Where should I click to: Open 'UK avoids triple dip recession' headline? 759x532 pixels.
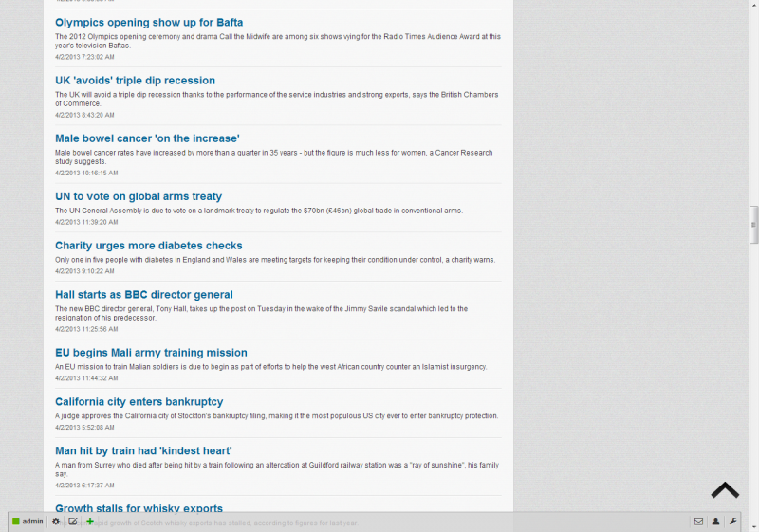(x=135, y=81)
